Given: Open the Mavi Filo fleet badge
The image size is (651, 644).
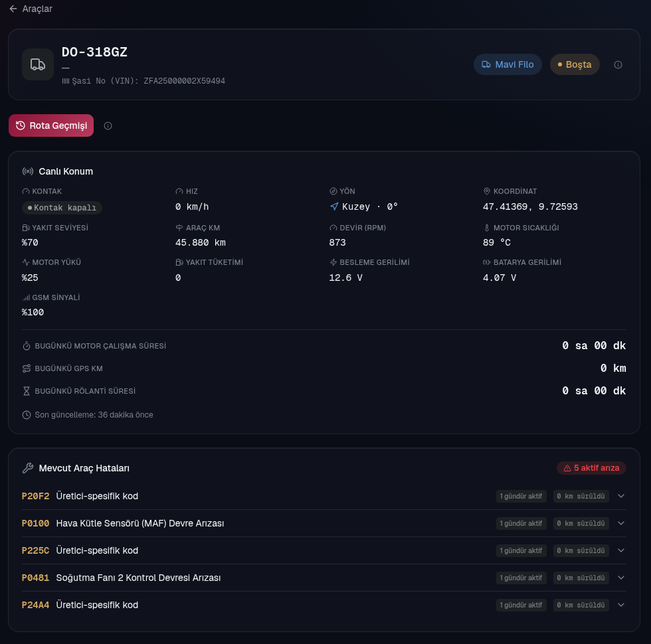Looking at the screenshot, I should [x=508, y=64].
